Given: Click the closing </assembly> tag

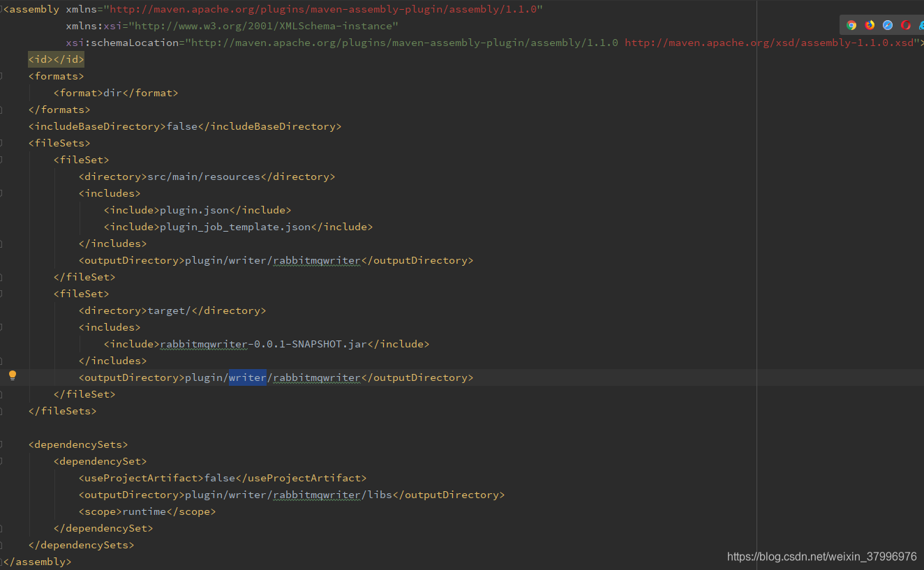Looking at the screenshot, I should click(37, 562).
